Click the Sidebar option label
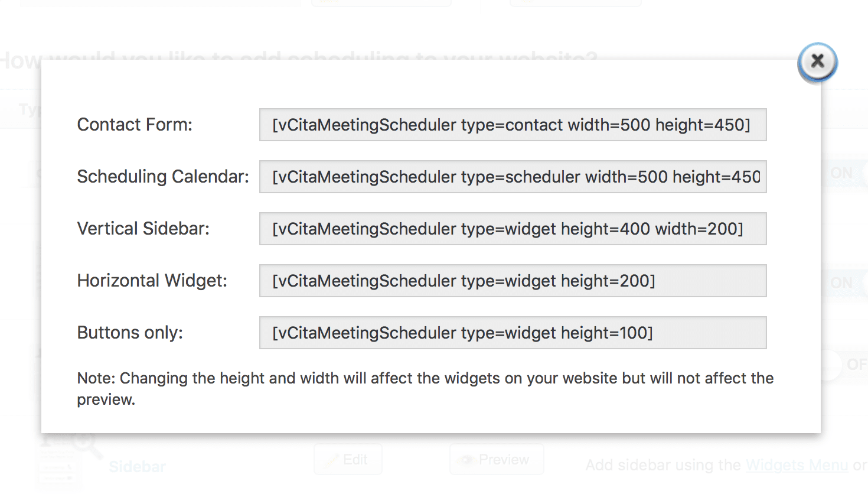This screenshot has width=868, height=494. [137, 467]
